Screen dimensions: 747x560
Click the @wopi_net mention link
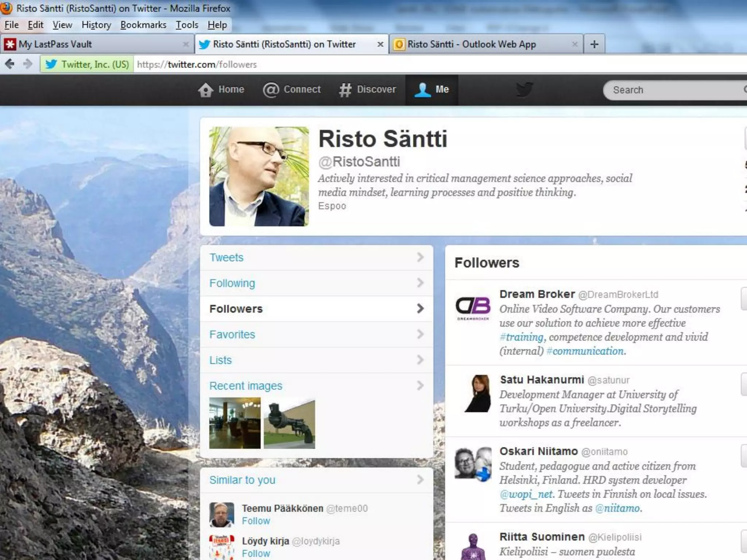click(526, 494)
